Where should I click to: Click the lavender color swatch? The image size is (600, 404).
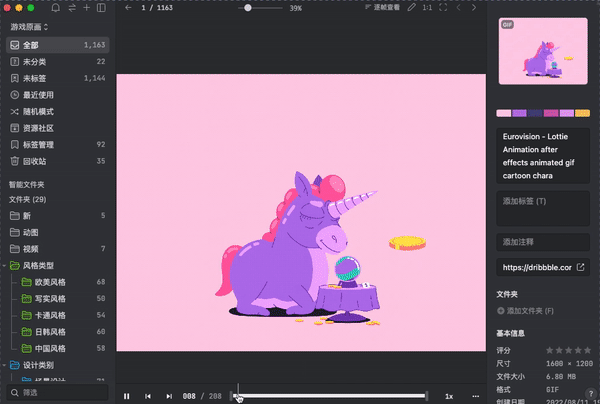point(567,113)
